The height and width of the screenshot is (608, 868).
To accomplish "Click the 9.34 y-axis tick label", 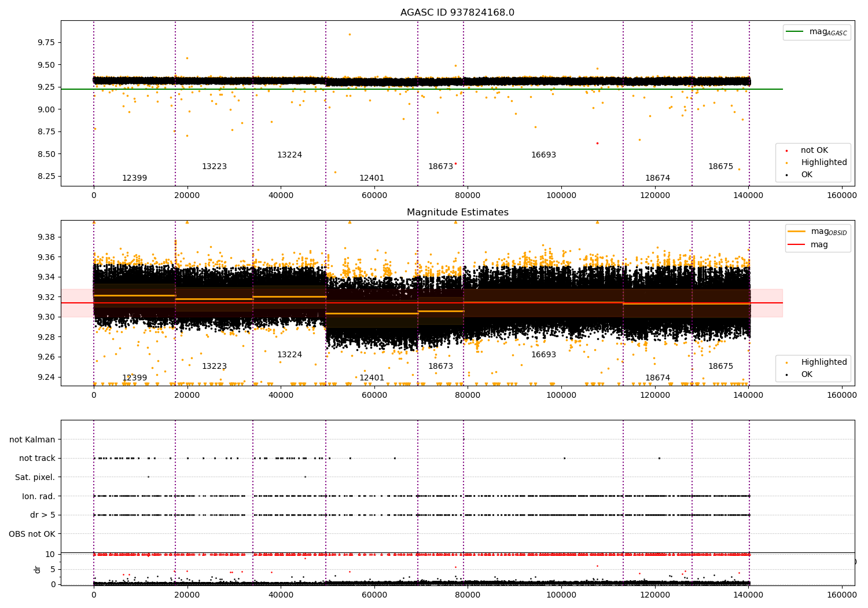I will [46, 277].
